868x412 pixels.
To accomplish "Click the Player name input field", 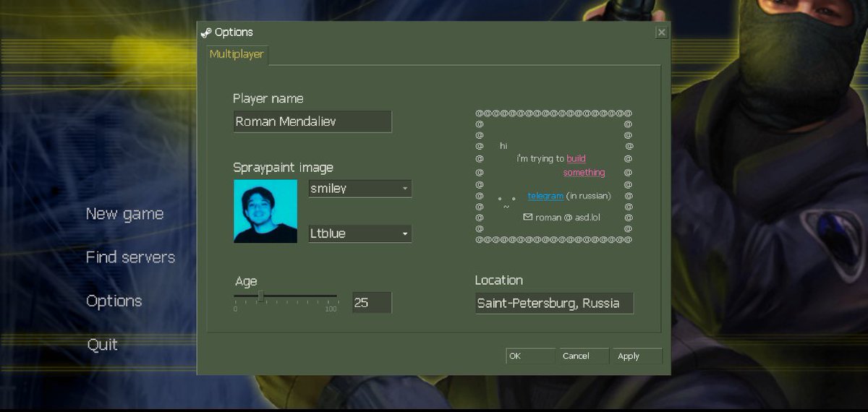I will 312,121.
